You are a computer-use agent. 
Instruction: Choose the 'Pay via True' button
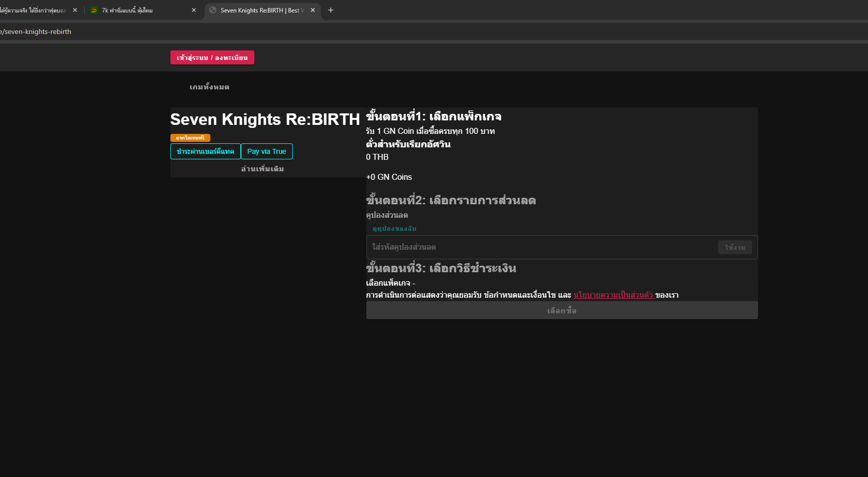267,151
